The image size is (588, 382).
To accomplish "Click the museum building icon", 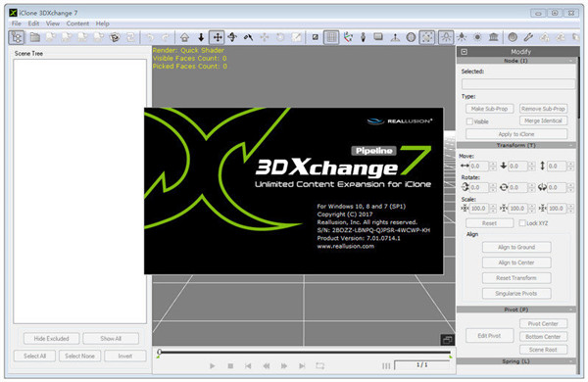I will [x=494, y=37].
